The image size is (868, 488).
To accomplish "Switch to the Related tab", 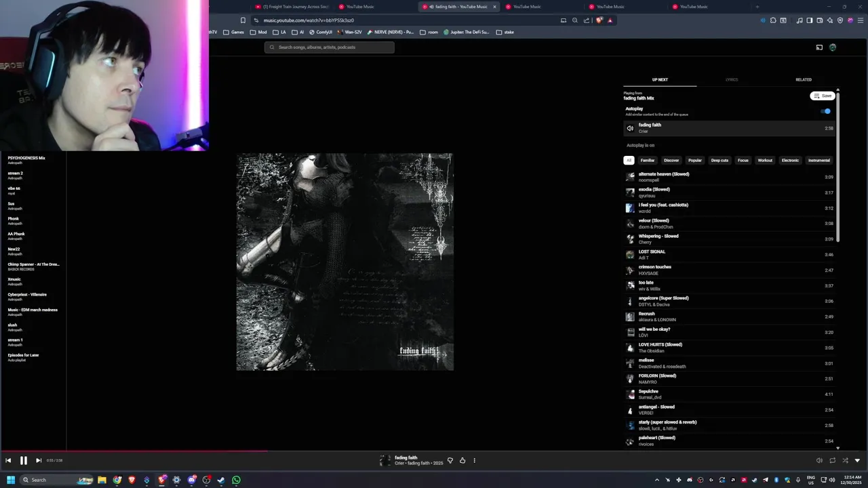I will (804, 79).
